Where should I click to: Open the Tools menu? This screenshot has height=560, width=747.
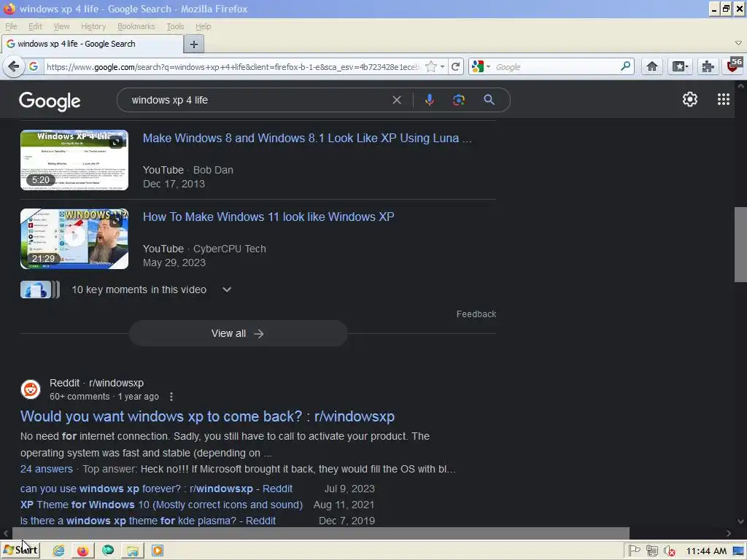(175, 26)
